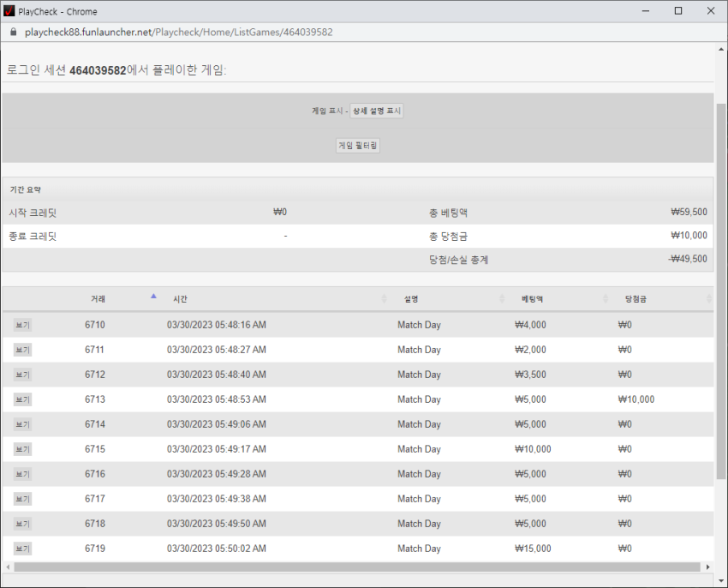The height and width of the screenshot is (588, 728).
Task: Select the starting credit value ₩0
Action: (280, 212)
